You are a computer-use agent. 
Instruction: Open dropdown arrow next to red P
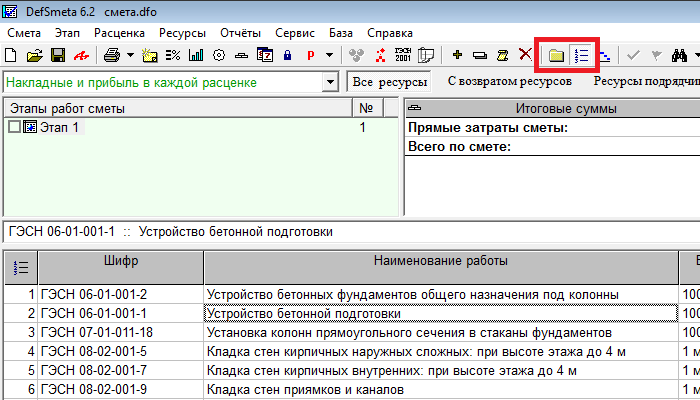tap(329, 53)
